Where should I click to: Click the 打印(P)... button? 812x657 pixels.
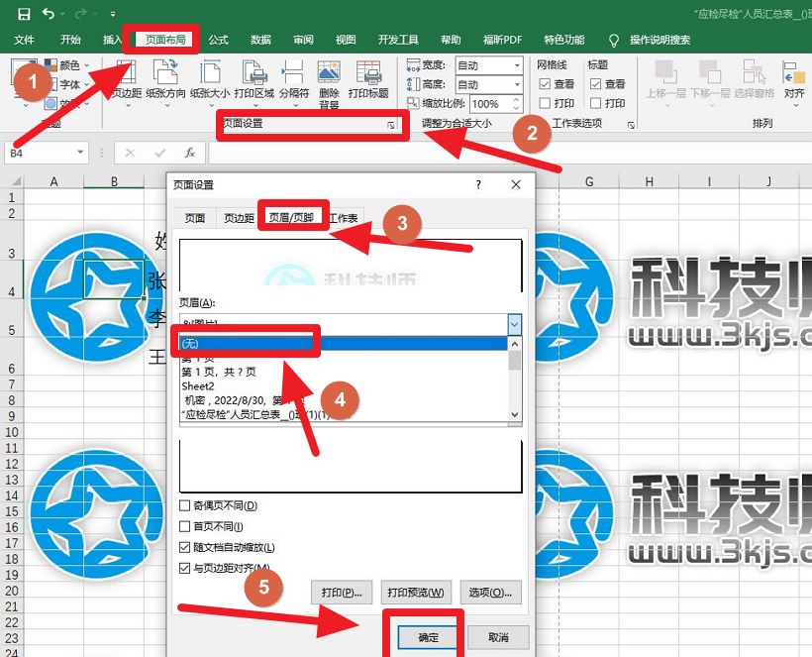tap(342, 593)
